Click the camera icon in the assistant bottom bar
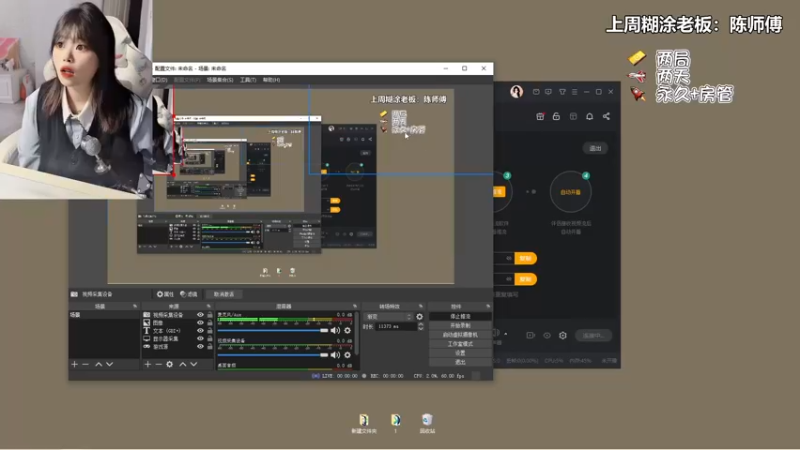 [x=531, y=335]
